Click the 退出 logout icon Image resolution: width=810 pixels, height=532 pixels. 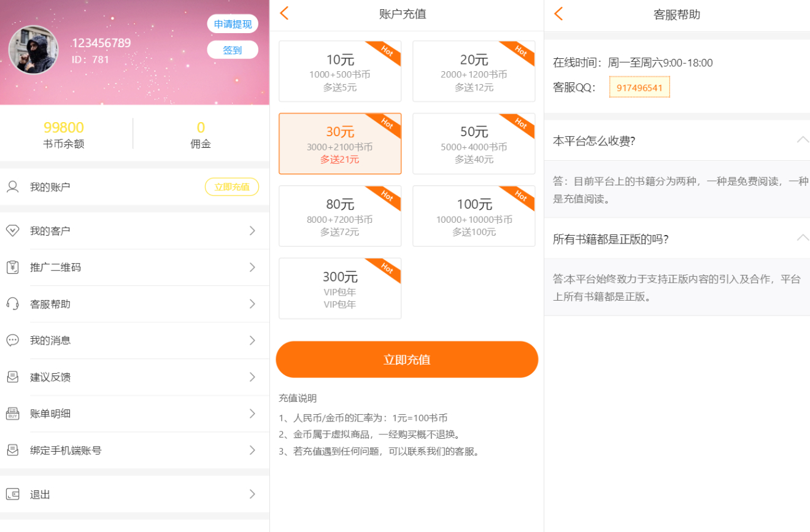(x=12, y=494)
